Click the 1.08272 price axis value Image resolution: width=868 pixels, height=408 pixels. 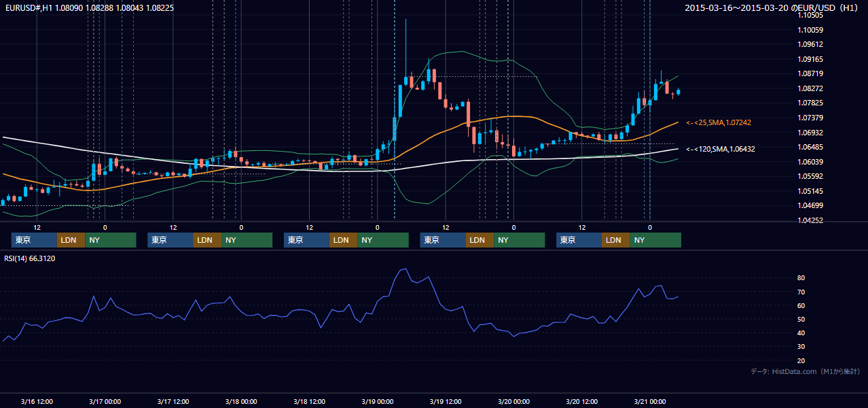811,88
